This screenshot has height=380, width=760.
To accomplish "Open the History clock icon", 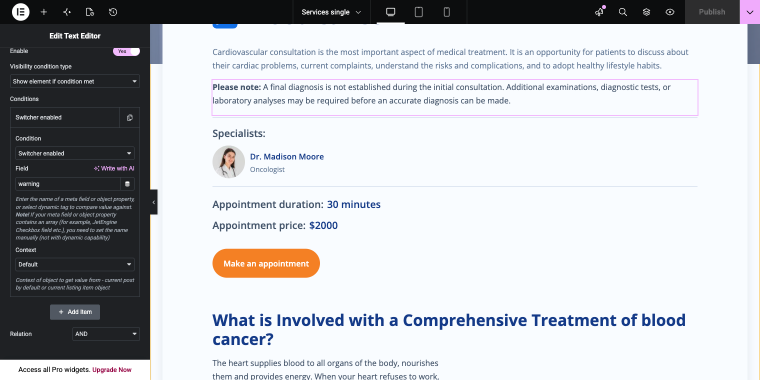I will click(113, 12).
